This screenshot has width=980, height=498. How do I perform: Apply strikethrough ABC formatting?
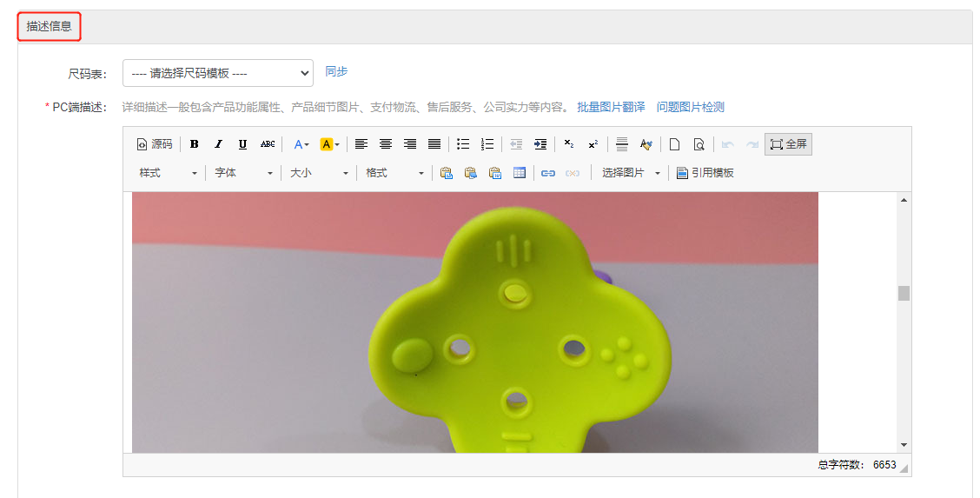(x=268, y=144)
